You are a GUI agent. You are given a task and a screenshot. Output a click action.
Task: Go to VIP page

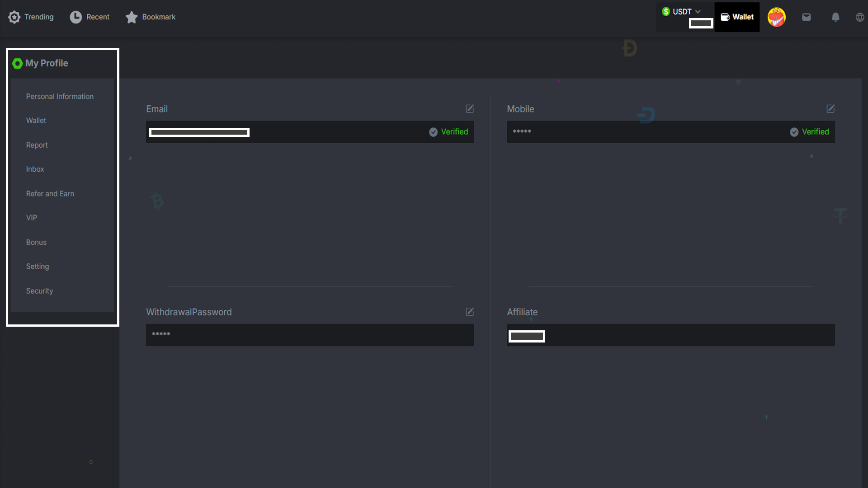pos(32,218)
